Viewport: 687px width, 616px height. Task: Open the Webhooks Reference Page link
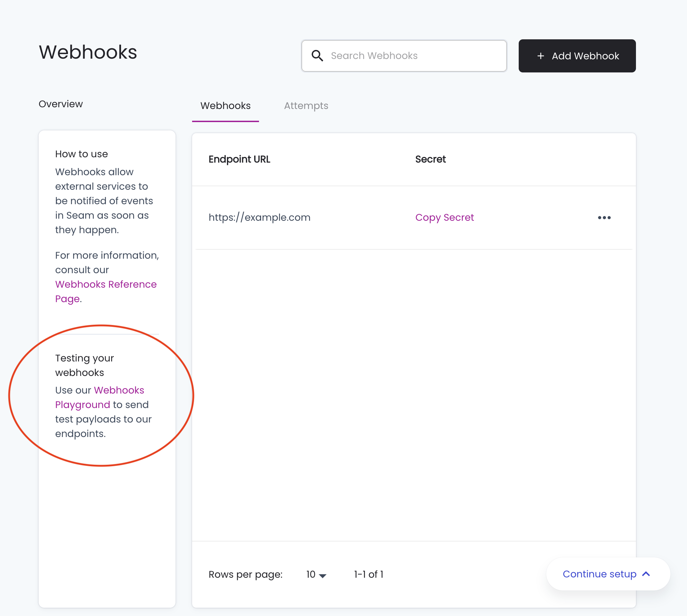(106, 285)
